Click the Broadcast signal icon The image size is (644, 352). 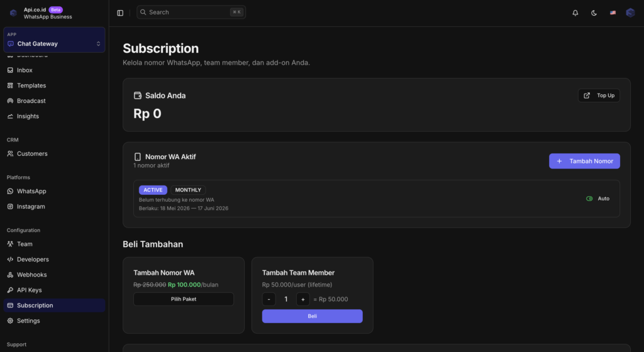tap(10, 101)
